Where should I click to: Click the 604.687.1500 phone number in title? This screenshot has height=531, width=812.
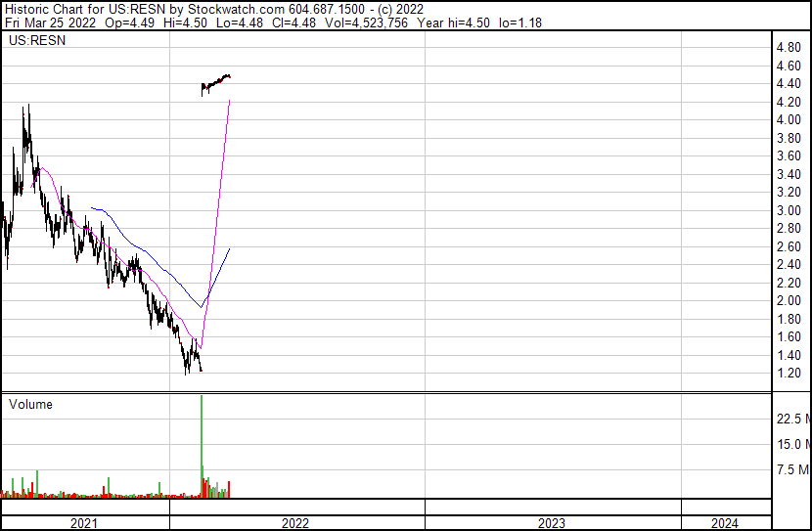[x=326, y=10]
